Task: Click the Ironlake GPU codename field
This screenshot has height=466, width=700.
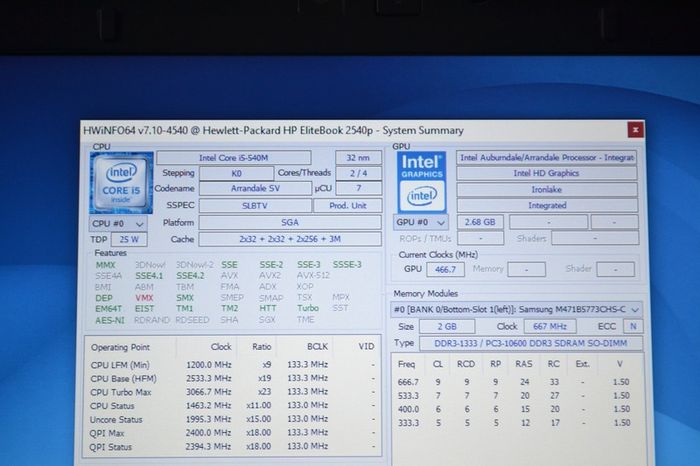Action: point(546,190)
